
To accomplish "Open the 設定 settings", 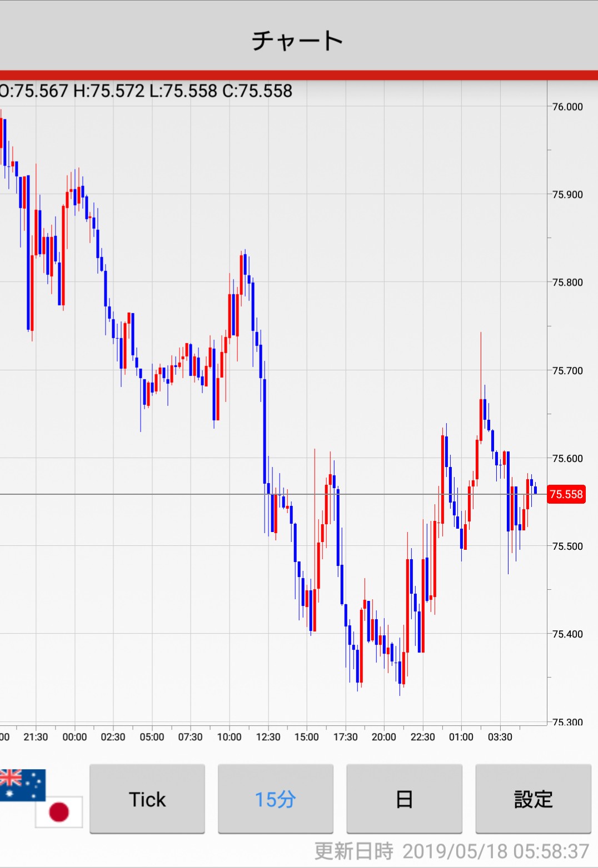I will [533, 799].
